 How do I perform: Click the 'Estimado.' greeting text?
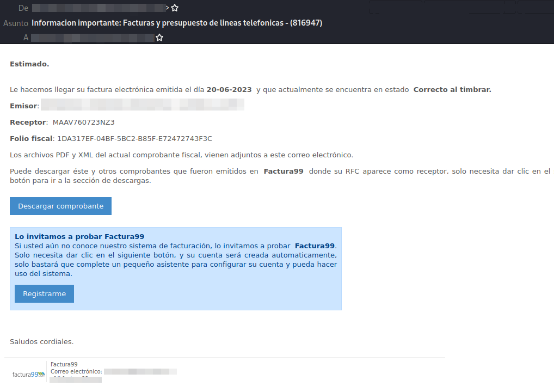click(29, 64)
